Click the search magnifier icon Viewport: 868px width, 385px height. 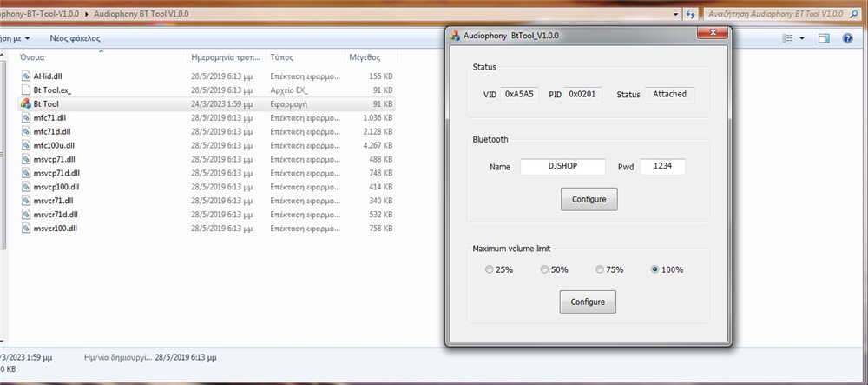click(x=854, y=14)
